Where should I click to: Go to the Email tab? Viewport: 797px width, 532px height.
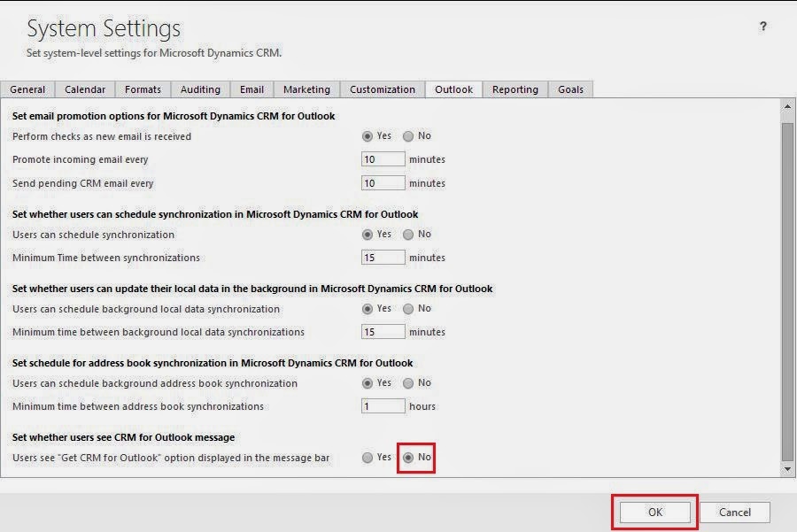[x=251, y=89]
